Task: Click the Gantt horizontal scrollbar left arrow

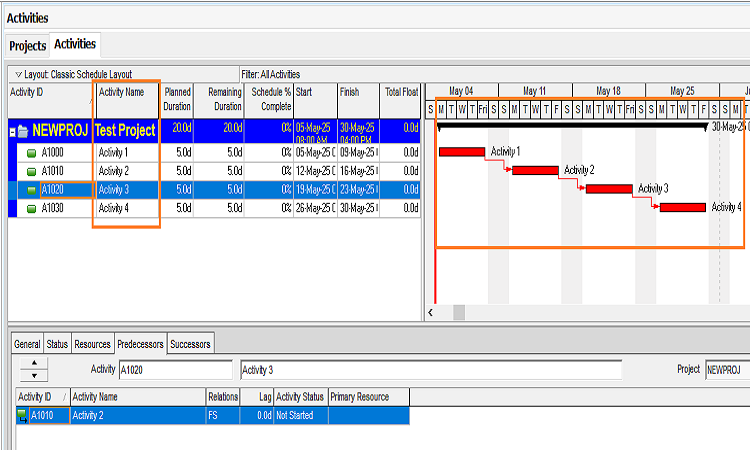Action: [432, 313]
